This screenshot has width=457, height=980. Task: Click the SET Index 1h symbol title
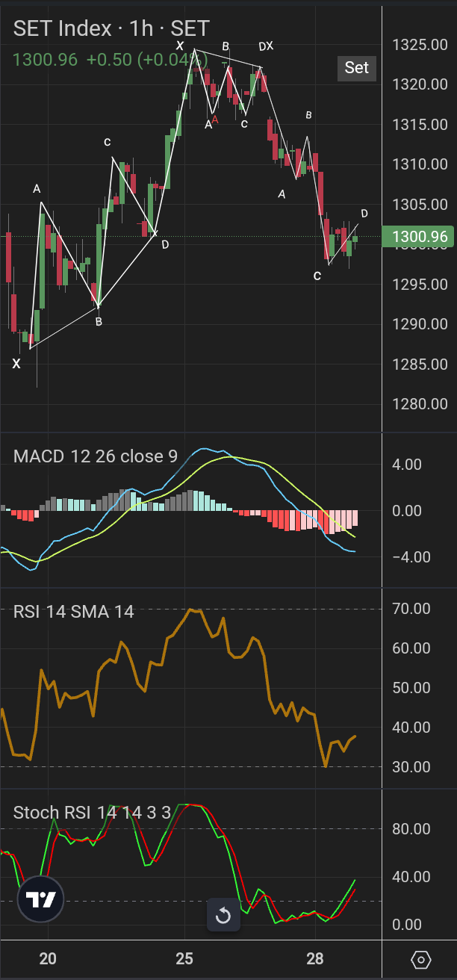pos(111,29)
